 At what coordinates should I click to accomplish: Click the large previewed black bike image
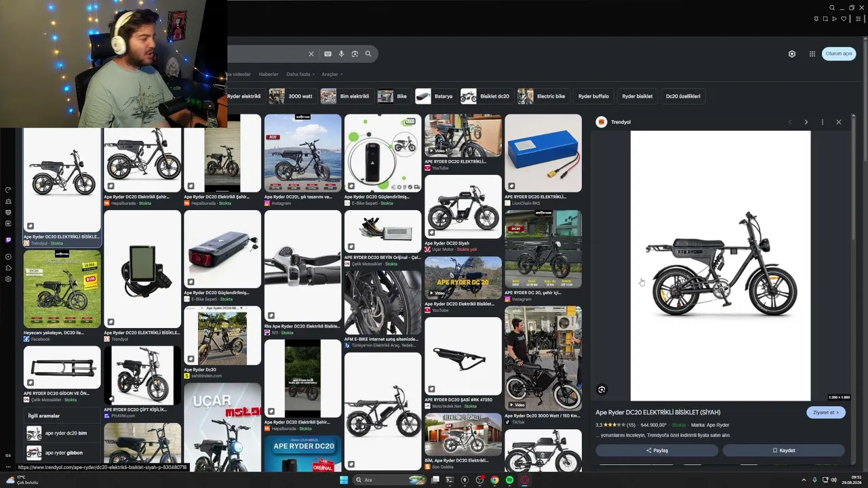[720, 266]
